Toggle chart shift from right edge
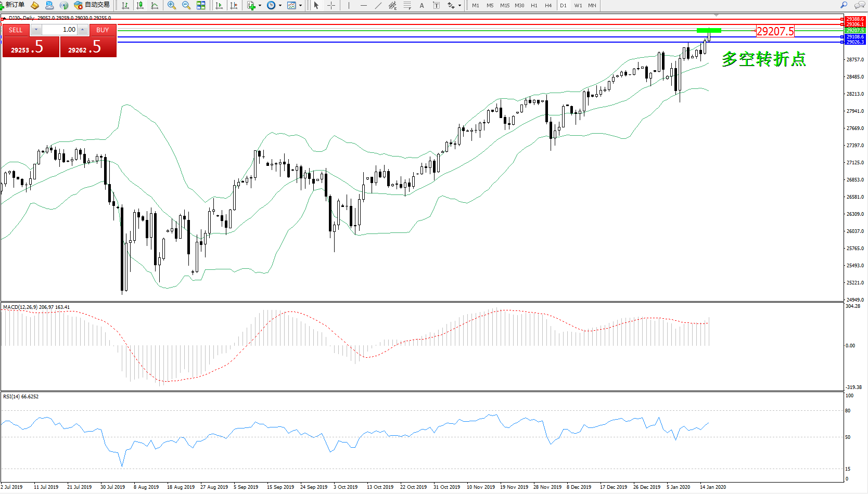Image resolution: width=868 pixels, height=494 pixels. point(234,5)
